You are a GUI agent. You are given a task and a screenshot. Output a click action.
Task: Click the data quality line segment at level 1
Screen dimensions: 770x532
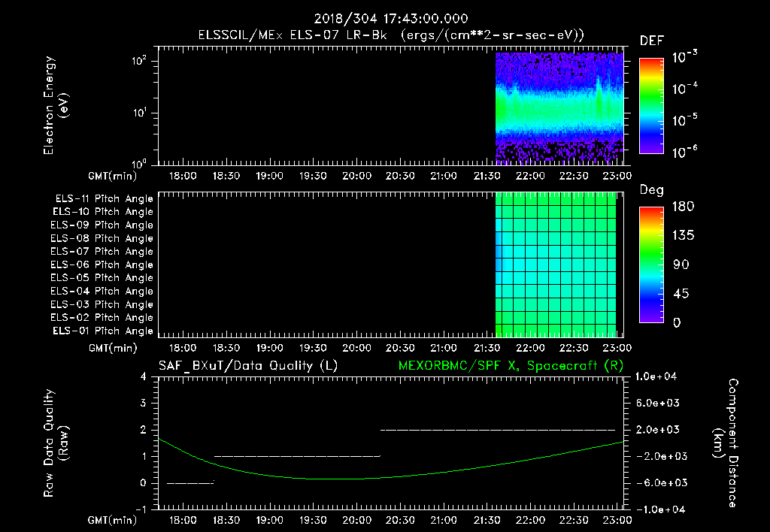tap(297, 456)
